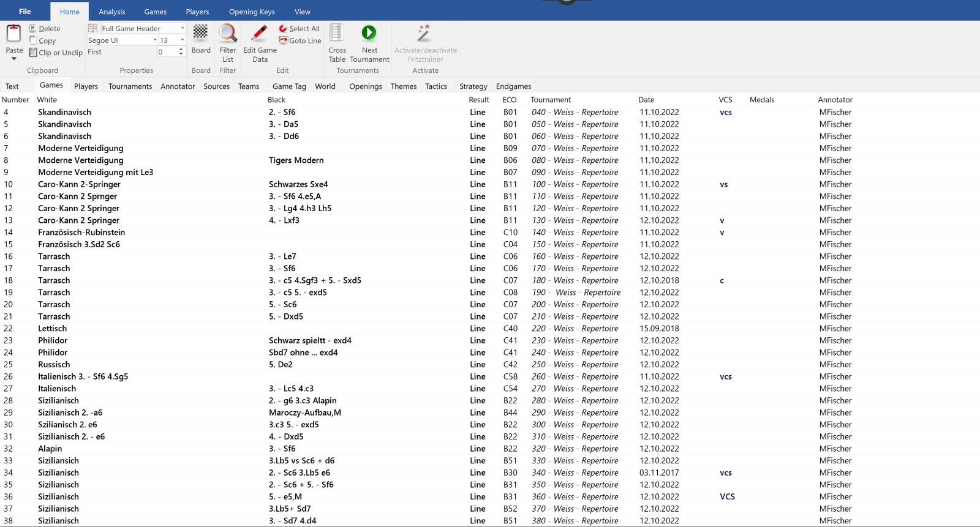Screen dimensions: 980x527
Task: Open the Segoe UI font dropdown
Action: pos(155,40)
